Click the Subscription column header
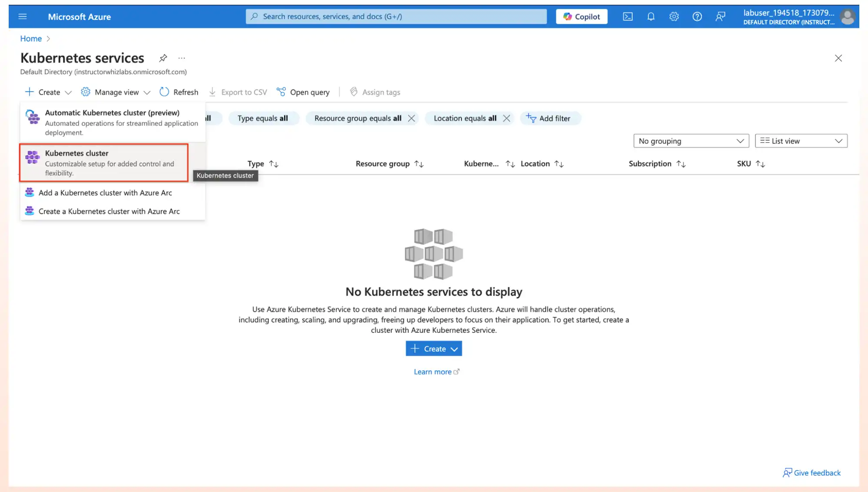868x492 pixels. point(650,164)
